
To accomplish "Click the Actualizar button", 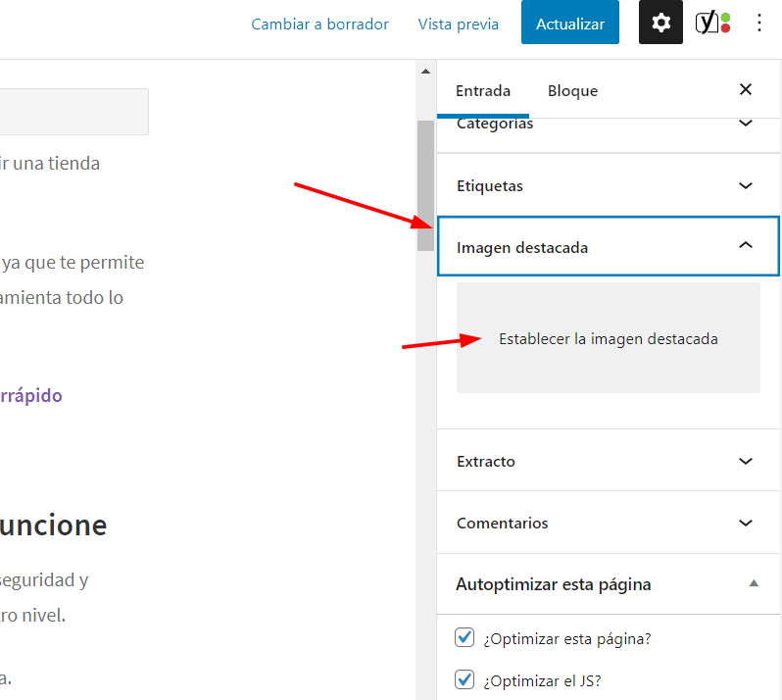I will coord(570,23).
